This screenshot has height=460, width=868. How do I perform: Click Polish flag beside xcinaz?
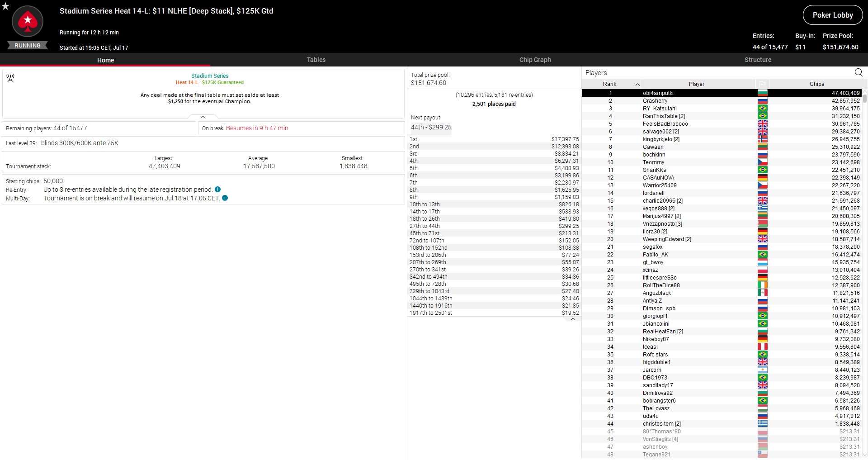[x=763, y=270]
